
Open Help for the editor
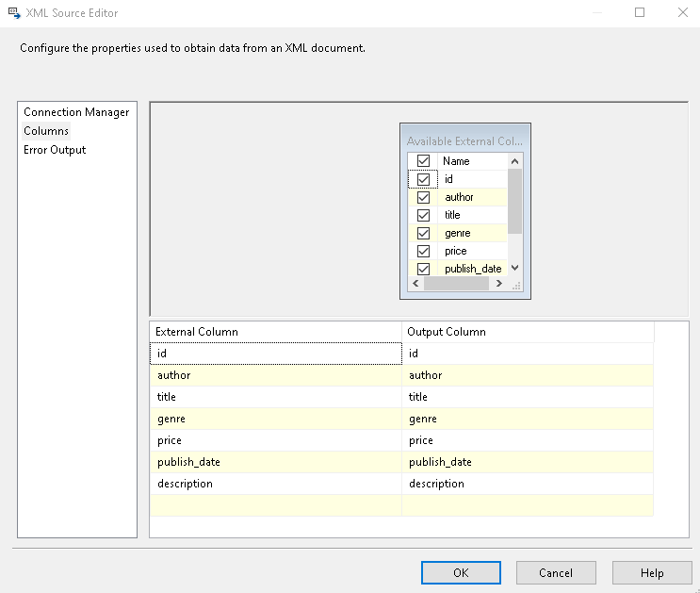tap(652, 572)
